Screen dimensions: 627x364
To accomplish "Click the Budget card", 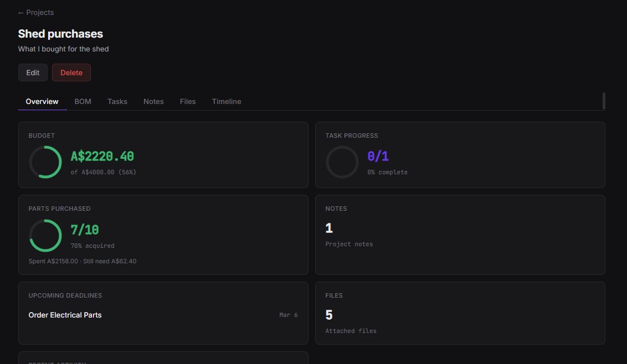I will pyautogui.click(x=163, y=154).
